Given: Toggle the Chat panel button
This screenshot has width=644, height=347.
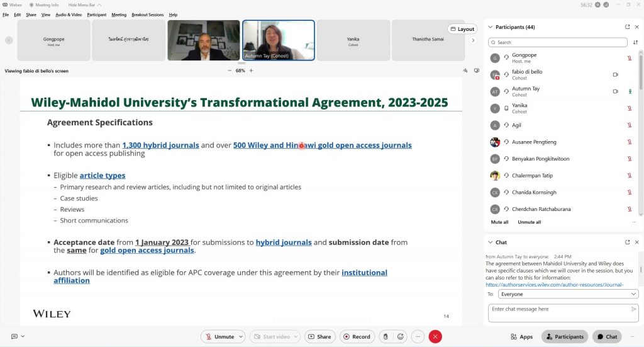Looking at the screenshot, I should pos(607,337).
